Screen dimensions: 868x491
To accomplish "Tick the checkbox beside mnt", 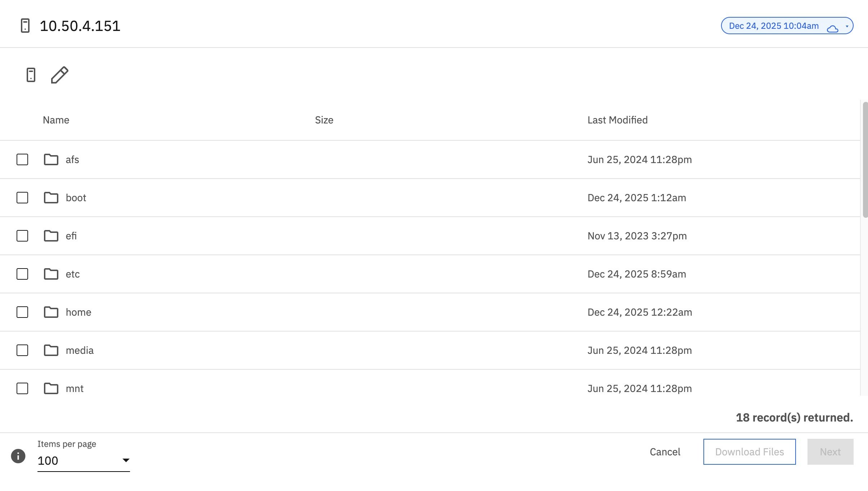I will click(x=22, y=388).
